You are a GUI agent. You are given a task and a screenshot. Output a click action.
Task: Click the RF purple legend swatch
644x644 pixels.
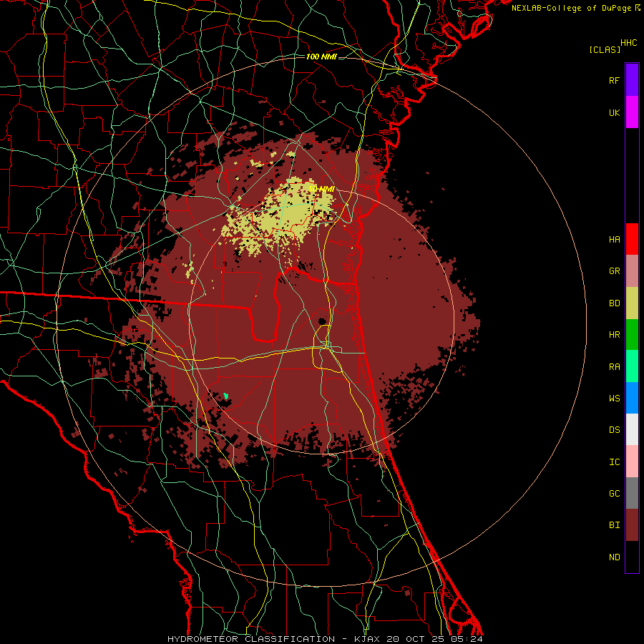point(632,80)
